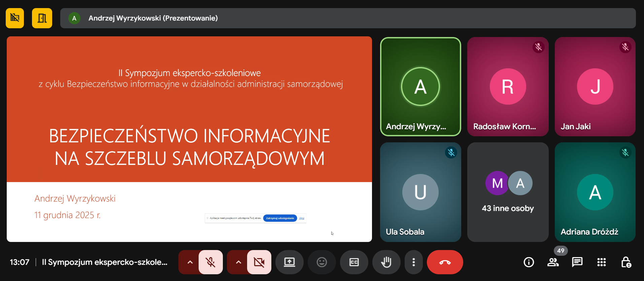The height and width of the screenshot is (281, 644).
Task: Click the present screen button
Action: (289, 262)
